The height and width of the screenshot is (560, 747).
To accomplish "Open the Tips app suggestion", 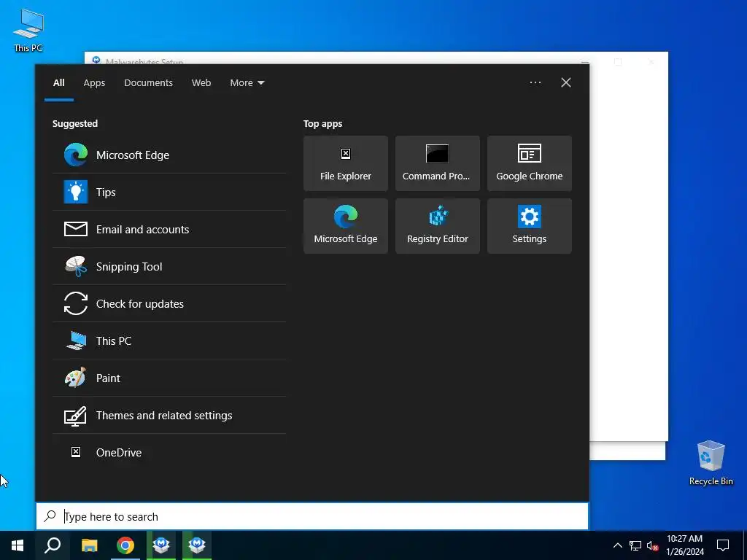I will pos(169,192).
